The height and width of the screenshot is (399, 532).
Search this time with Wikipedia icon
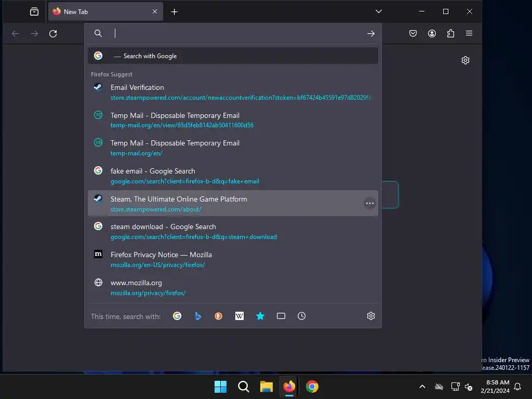[x=240, y=316]
